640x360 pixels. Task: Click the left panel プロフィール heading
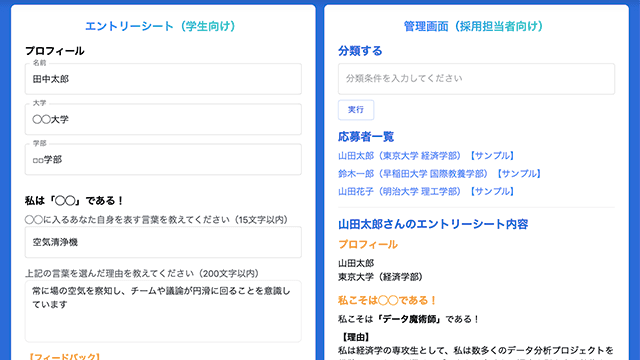pos(55,51)
